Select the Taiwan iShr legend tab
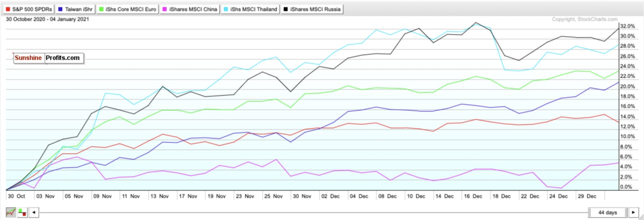Viewport: 644px width, 220px height. pos(75,9)
